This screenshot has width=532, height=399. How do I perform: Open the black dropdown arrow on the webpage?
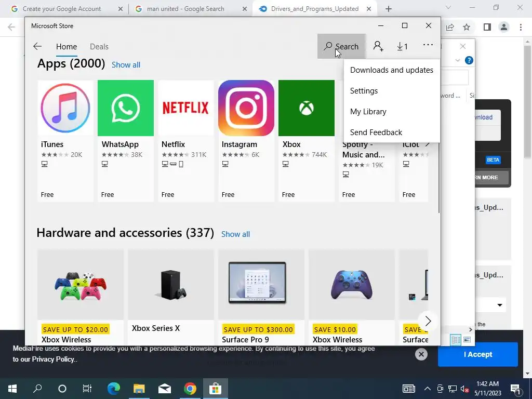pos(500,305)
